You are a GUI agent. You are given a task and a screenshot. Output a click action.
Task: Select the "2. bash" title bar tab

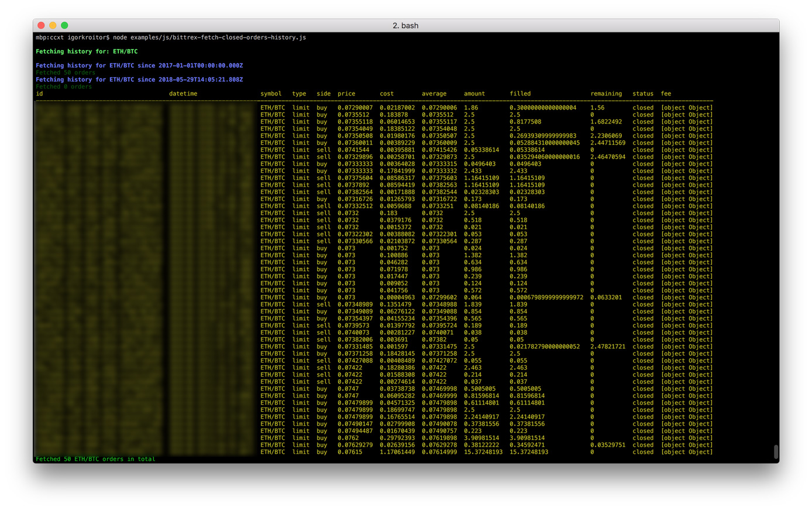[406, 25]
